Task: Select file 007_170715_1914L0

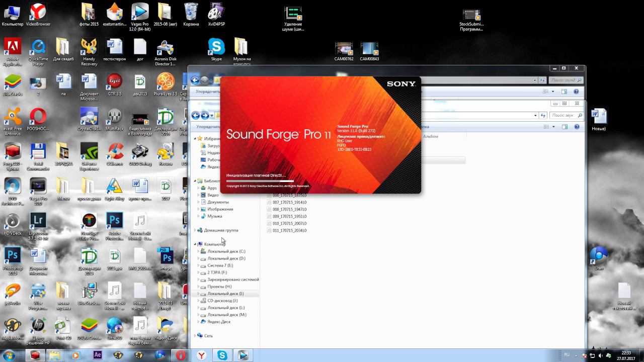Action: [286, 202]
